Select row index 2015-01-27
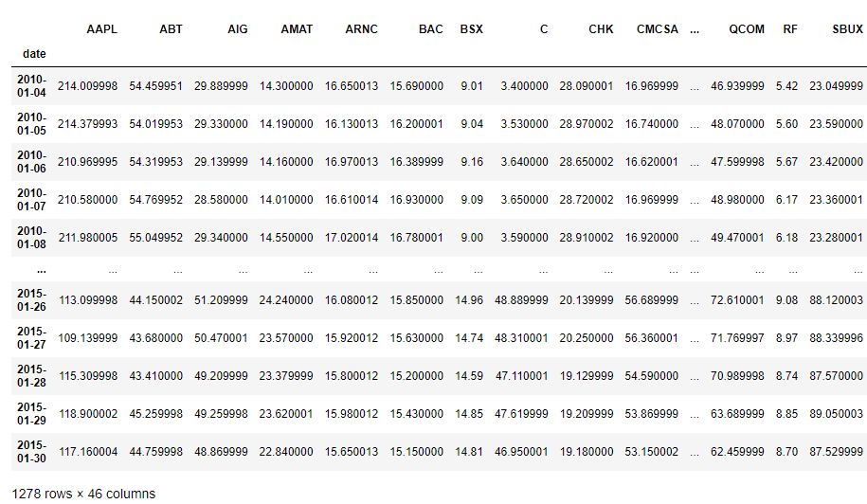 [31, 338]
